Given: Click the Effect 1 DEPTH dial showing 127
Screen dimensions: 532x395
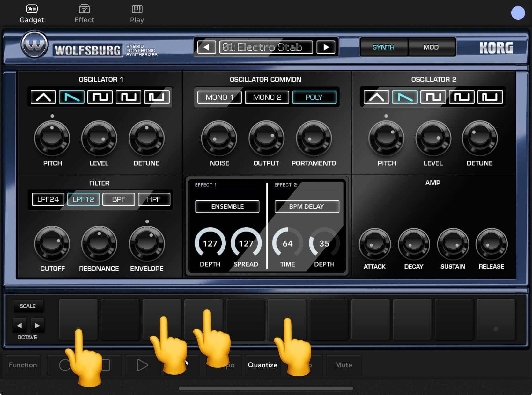Looking at the screenshot, I should pos(210,243).
